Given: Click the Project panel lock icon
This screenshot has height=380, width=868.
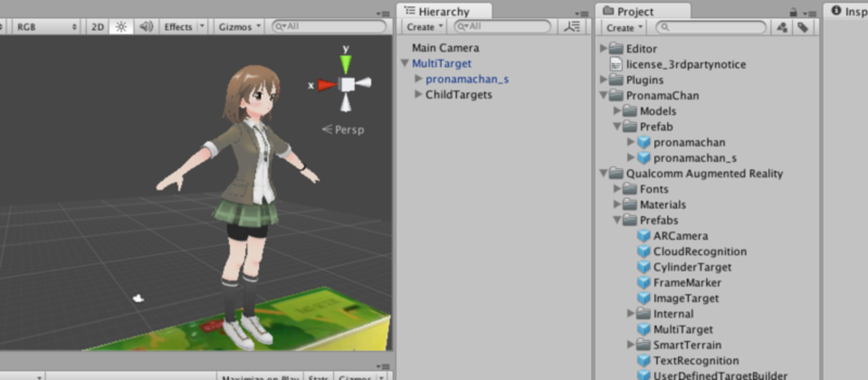Looking at the screenshot, I should (793, 12).
